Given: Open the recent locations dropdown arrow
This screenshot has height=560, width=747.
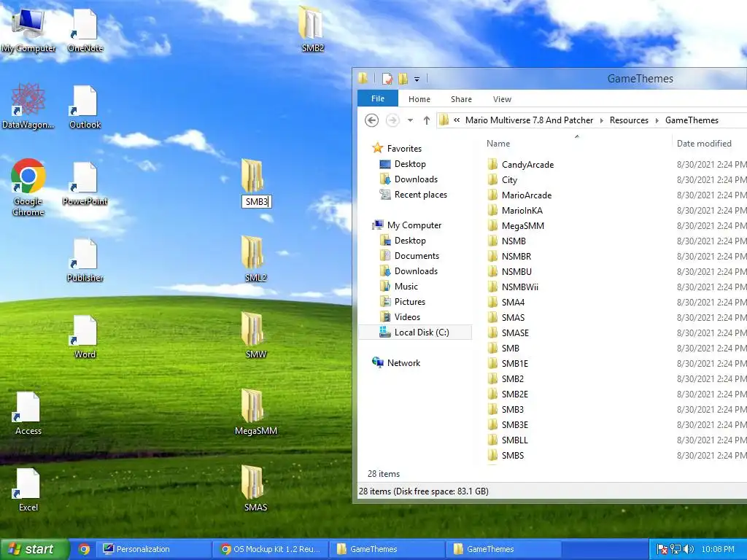Looking at the screenshot, I should click(410, 120).
